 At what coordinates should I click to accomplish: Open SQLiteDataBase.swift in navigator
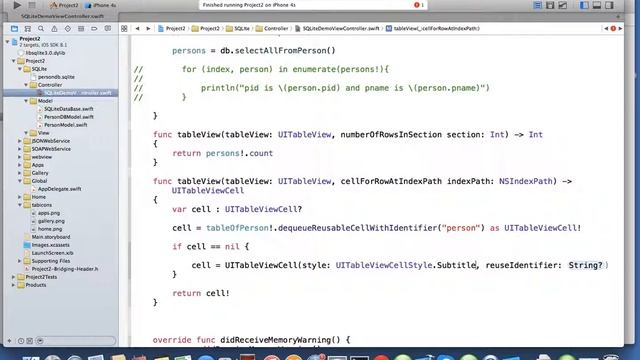pyautogui.click(x=69, y=109)
